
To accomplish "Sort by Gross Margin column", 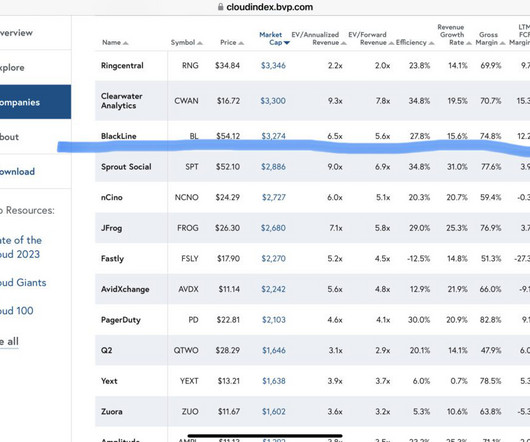I will coord(490,39).
